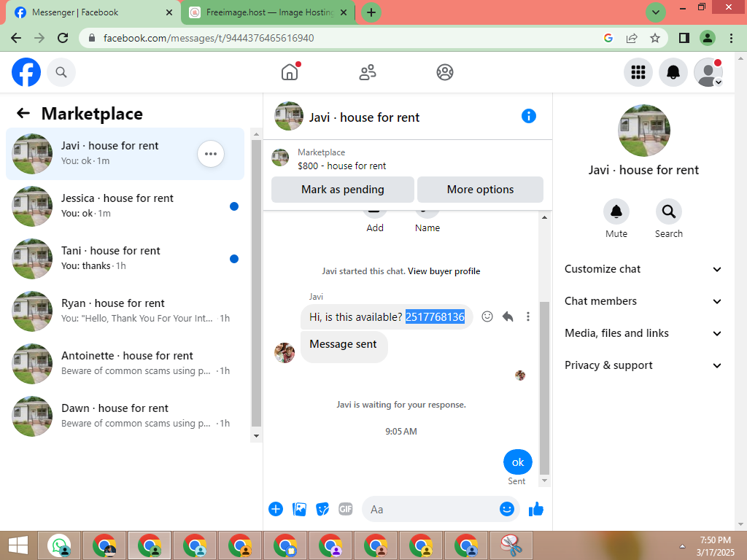Open Jessica house for rent conversation
The image size is (747, 560).
125,206
